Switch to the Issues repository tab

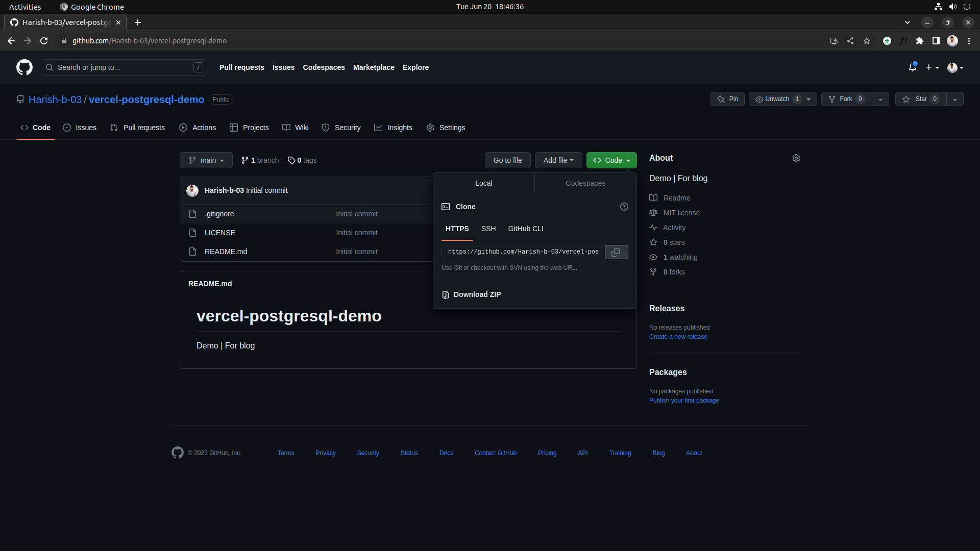80,128
